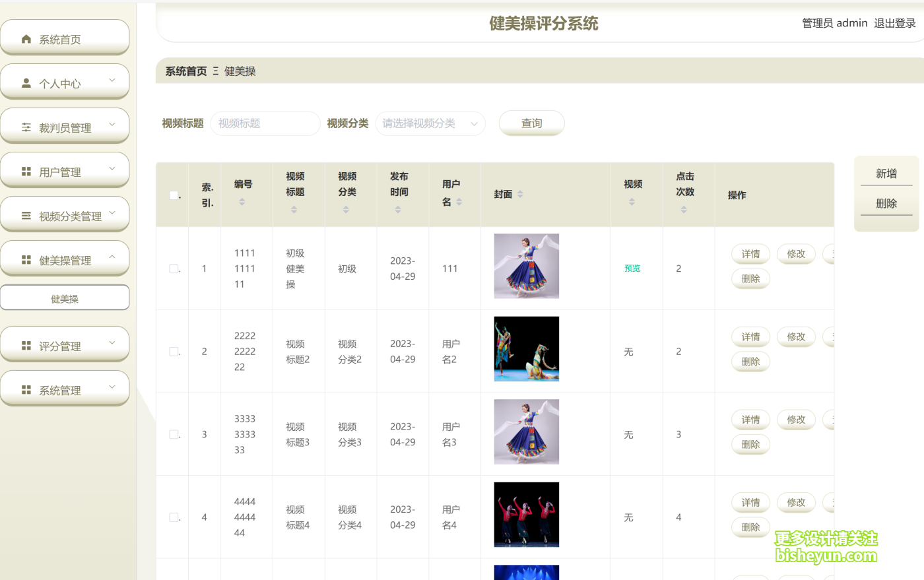The height and width of the screenshot is (580, 924).
Task: Open 详情 for the 初级健美操 row
Action: (x=750, y=254)
